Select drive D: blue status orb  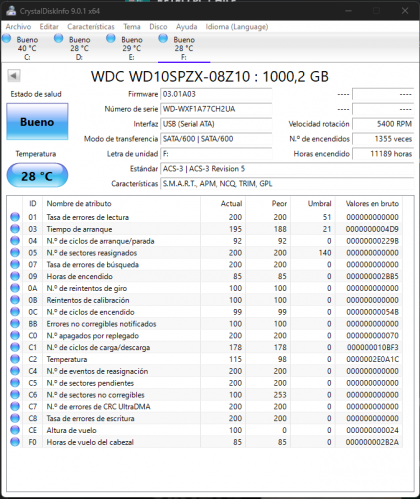59,39
